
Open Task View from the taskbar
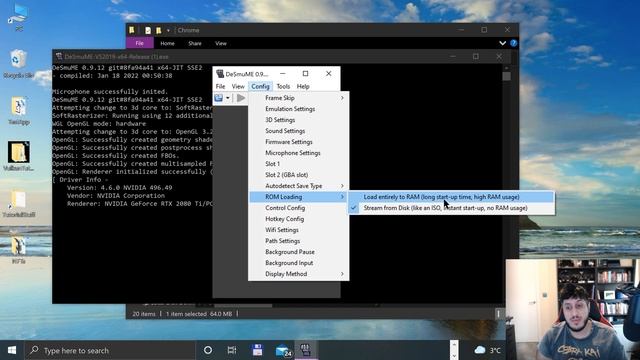[x=232, y=350]
